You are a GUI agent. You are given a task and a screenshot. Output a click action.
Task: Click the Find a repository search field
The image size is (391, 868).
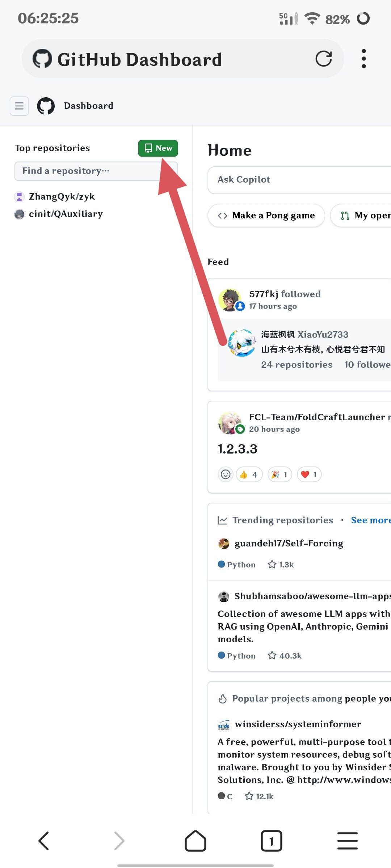pyautogui.click(x=96, y=171)
